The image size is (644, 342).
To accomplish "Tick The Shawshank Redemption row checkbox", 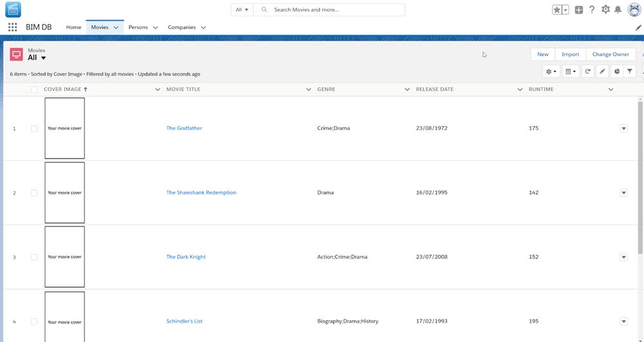I will [x=34, y=193].
